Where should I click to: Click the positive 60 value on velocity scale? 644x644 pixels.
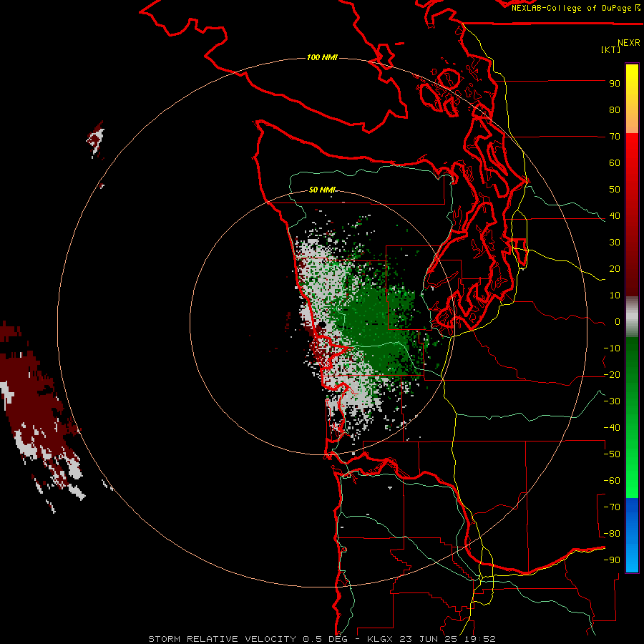pos(615,163)
